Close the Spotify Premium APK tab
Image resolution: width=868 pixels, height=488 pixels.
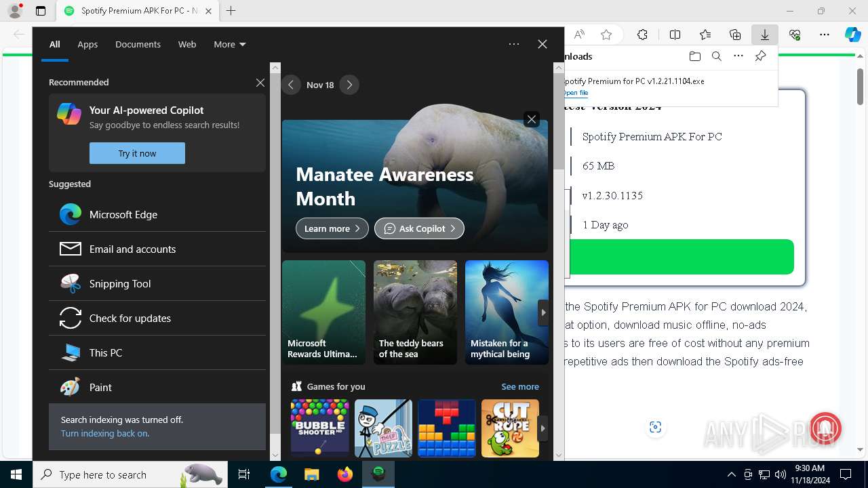tap(208, 11)
